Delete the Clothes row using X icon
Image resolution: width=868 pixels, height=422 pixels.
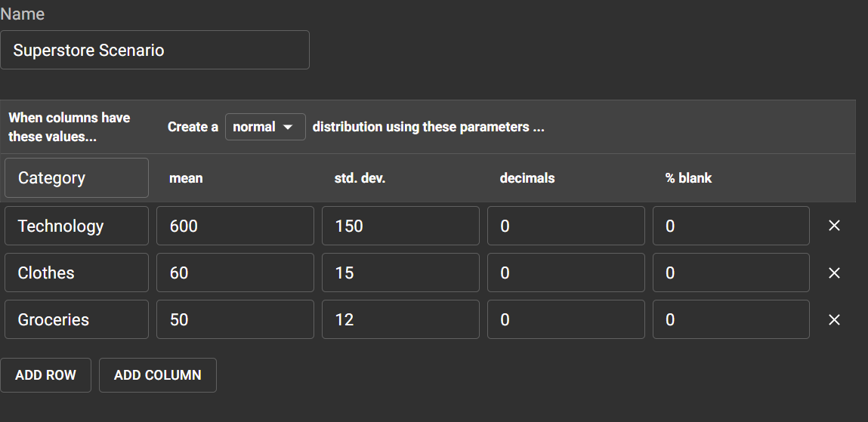(x=834, y=273)
